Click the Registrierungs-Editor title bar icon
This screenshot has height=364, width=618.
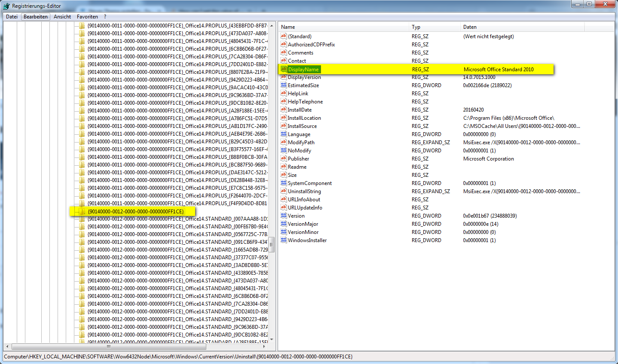6,6
